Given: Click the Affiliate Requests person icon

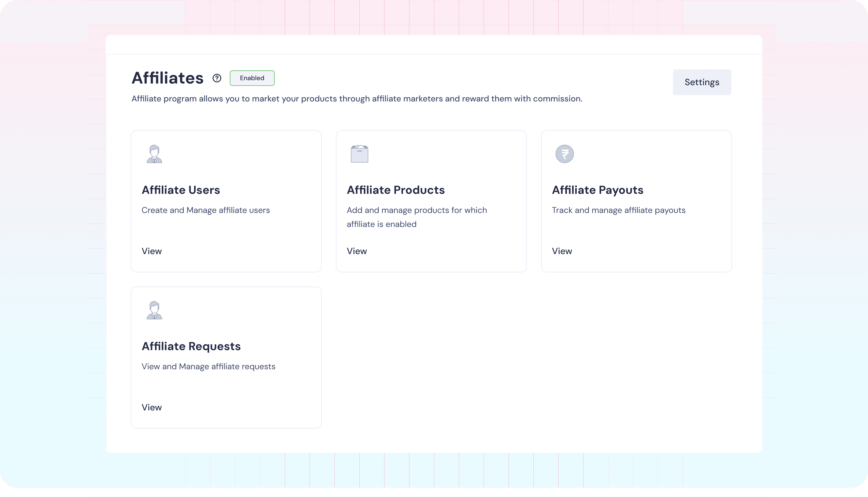Looking at the screenshot, I should [154, 310].
